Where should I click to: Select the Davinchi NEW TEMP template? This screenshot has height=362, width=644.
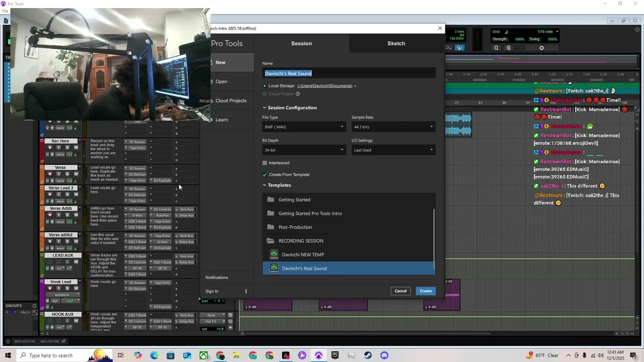[x=348, y=254]
